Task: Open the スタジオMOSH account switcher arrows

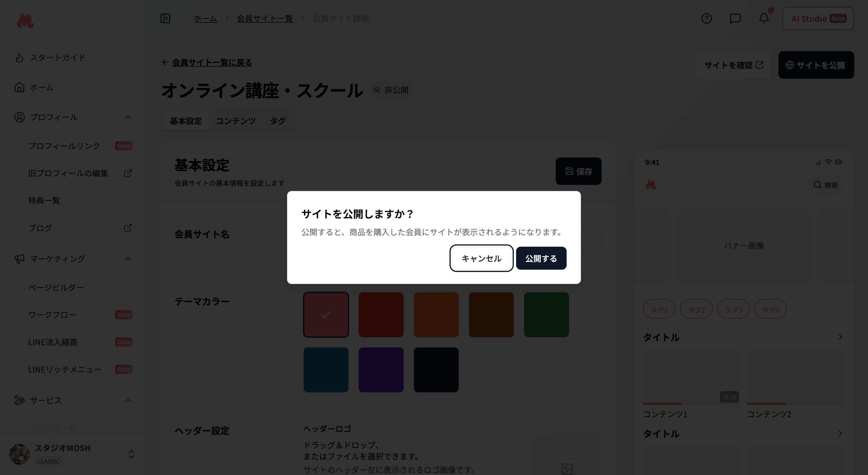Action: point(131,454)
